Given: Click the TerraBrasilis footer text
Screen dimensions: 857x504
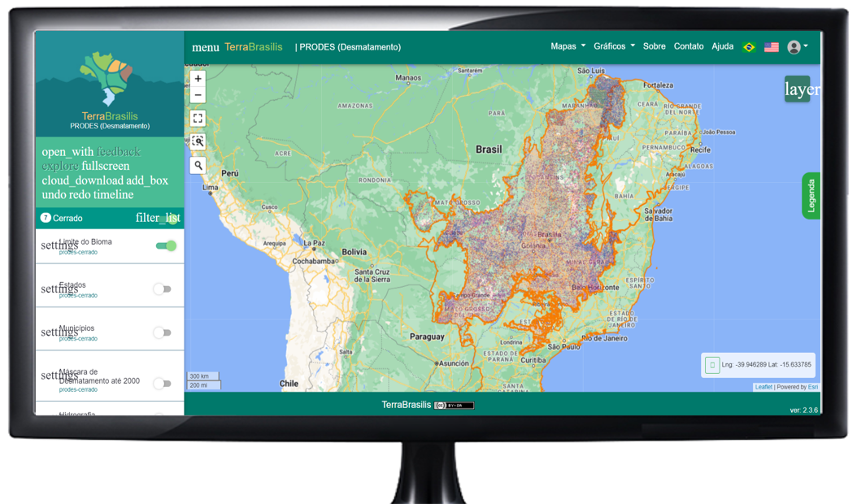Looking at the screenshot, I should point(406,405).
